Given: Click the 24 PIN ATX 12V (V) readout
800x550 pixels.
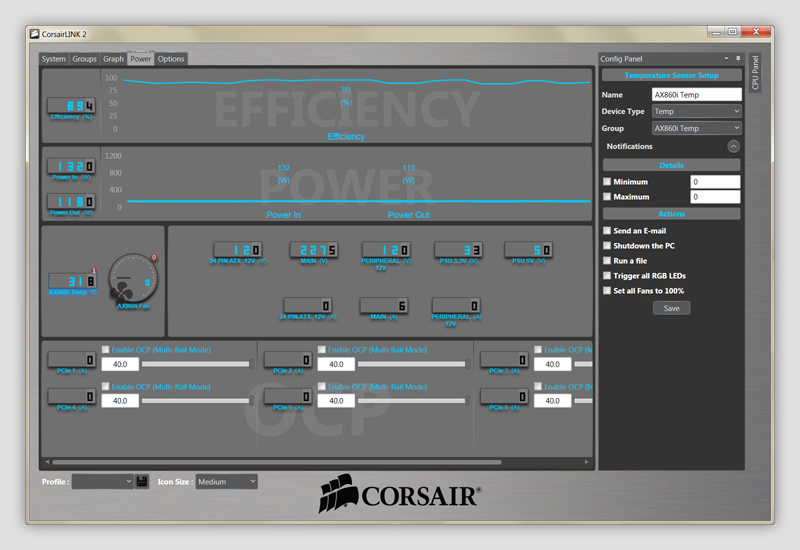Looking at the screenshot, I should (237, 249).
